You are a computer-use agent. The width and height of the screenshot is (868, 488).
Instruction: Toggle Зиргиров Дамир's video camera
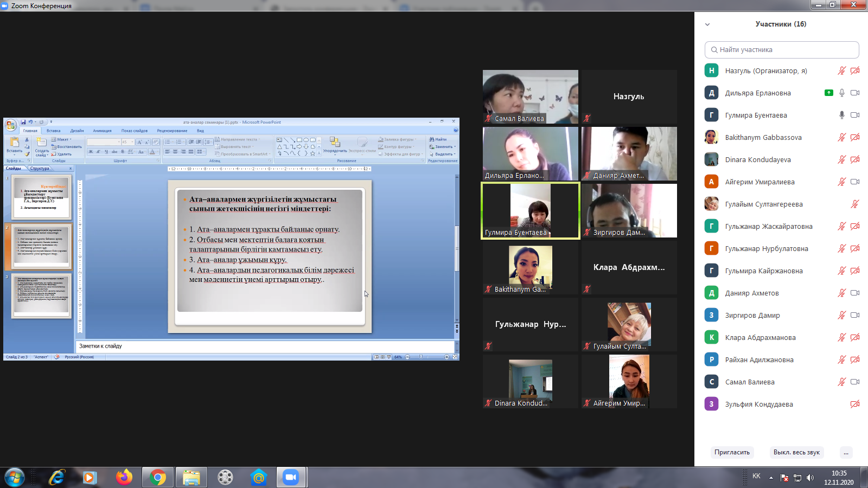point(855,315)
